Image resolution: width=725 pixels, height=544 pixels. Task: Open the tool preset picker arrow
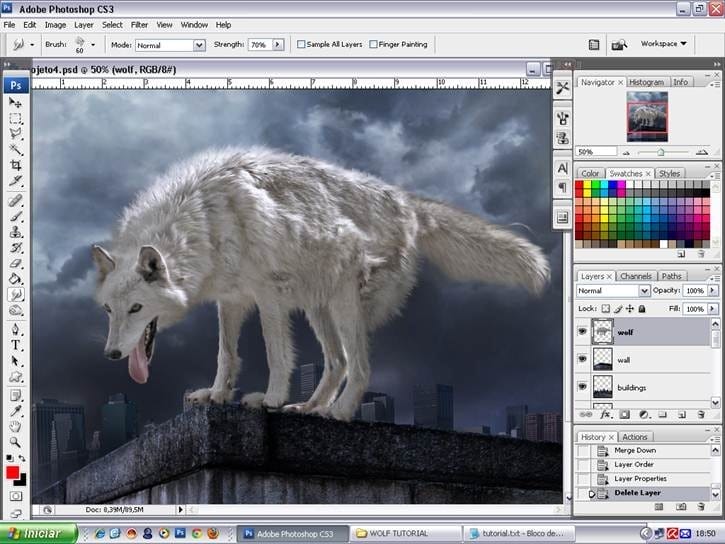pos(32,45)
